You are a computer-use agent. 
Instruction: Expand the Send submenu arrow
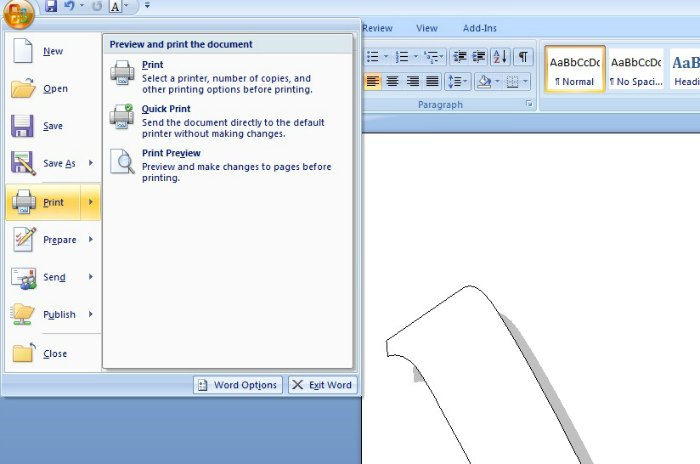tap(91, 277)
